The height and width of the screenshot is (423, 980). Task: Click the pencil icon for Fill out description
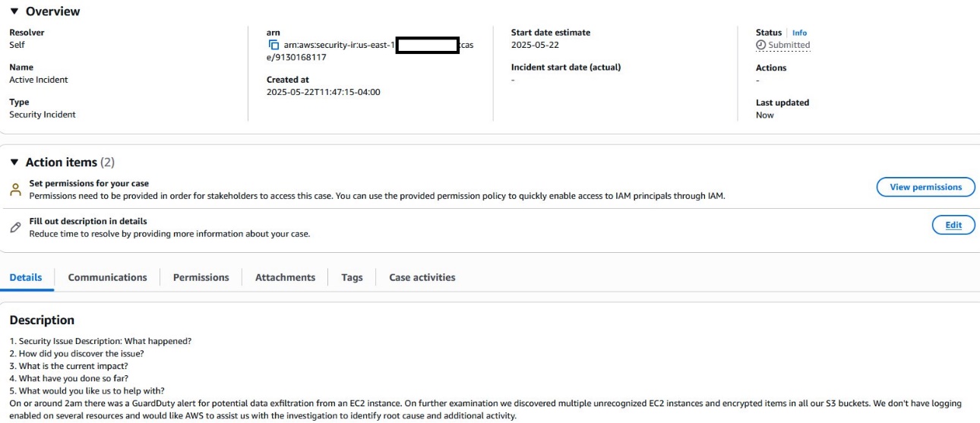[15, 227]
